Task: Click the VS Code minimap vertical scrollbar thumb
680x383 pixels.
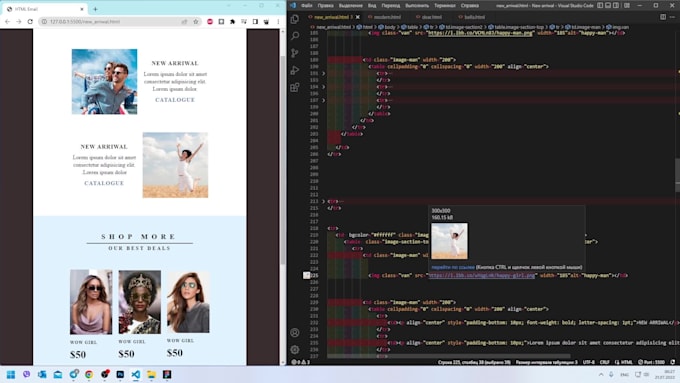Action: point(677,176)
